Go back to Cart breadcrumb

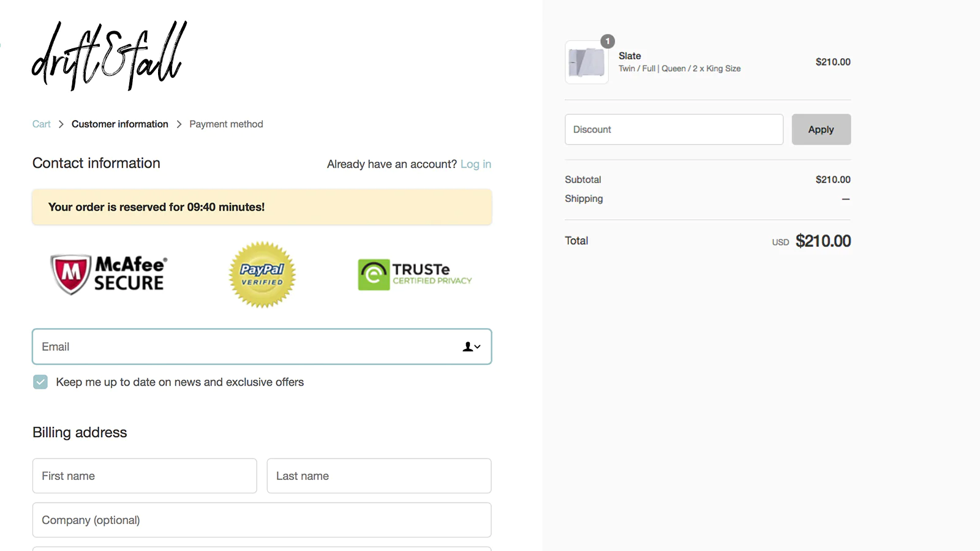(41, 124)
